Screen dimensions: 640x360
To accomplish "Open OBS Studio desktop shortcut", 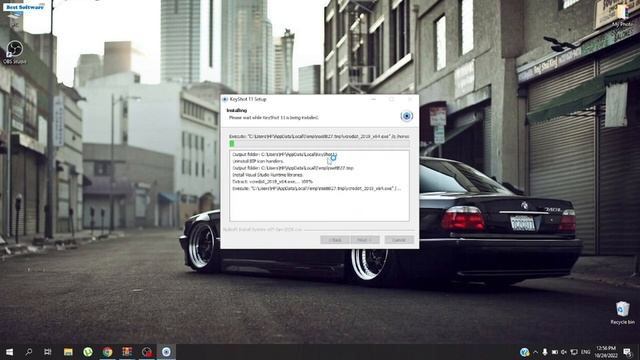I will pos(15,52).
